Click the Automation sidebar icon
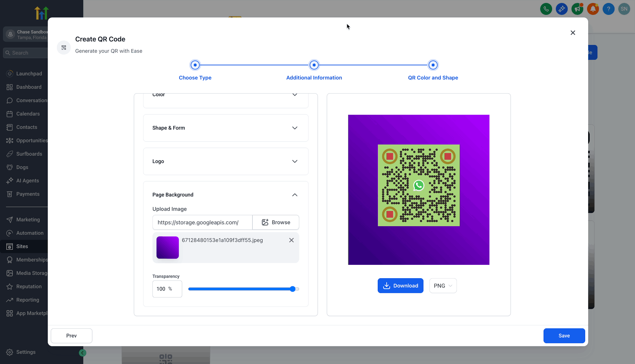The image size is (635, 364). coord(10,233)
